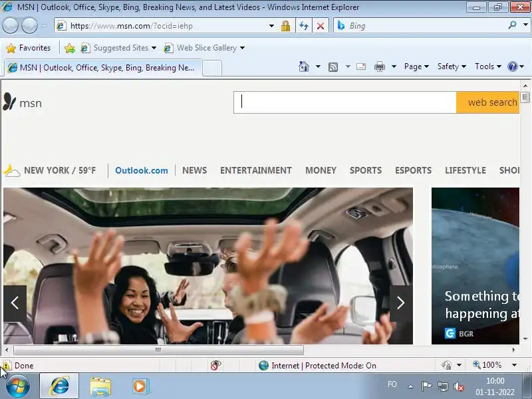Viewport: 532px width, 399px height.
Task: Open NEW YORK / 59°F weather link
Action: click(x=60, y=170)
